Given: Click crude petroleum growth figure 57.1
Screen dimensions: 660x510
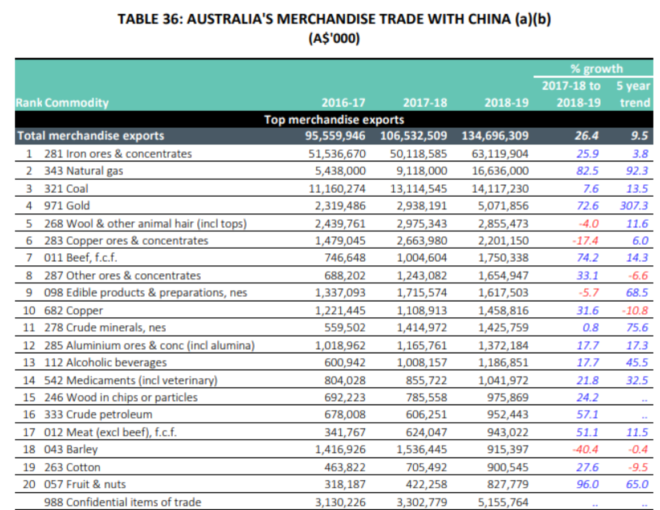Looking at the screenshot, I should coord(588,414).
